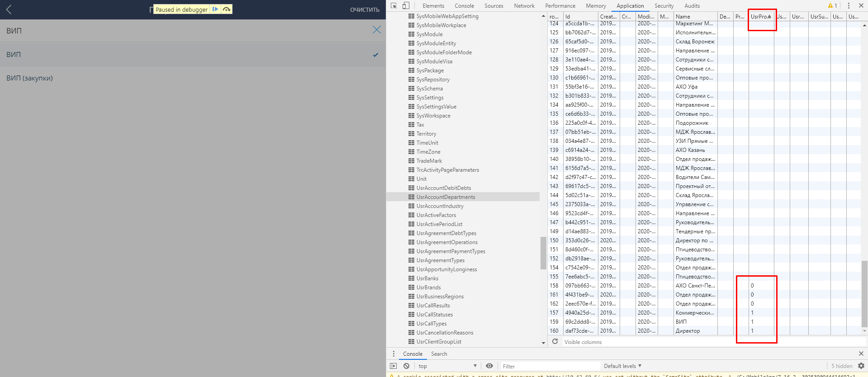Click the TimeZone table icon
The height and width of the screenshot is (377, 868).
point(411,152)
